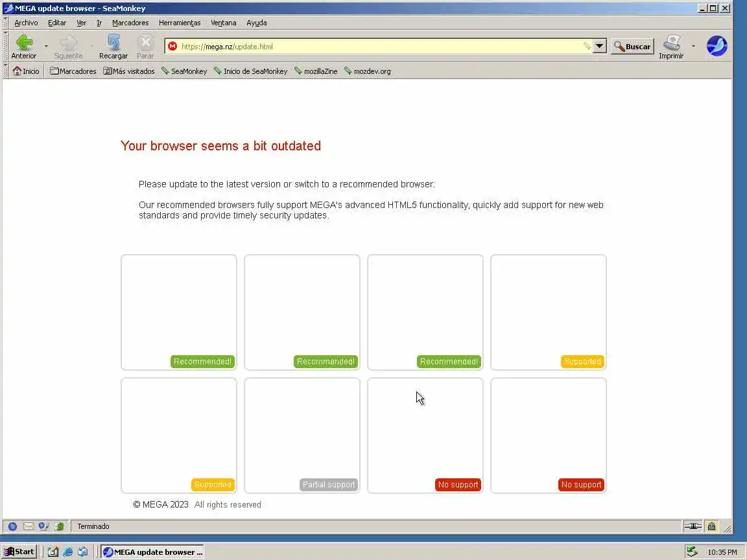
Task: Click the window resize grip in status bar
Action: click(x=727, y=528)
